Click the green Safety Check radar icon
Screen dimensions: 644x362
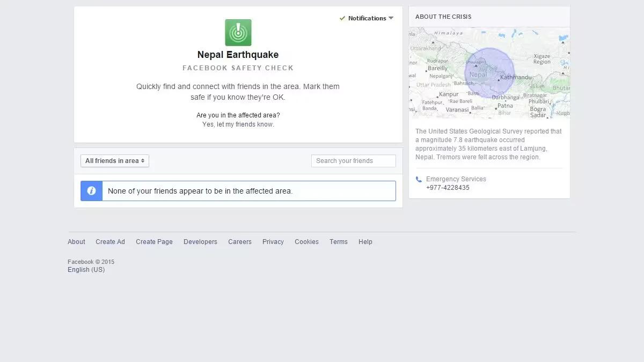(238, 33)
